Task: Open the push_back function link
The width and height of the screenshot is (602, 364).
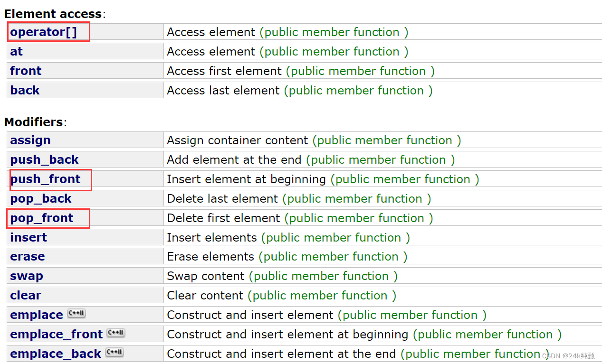Action: click(x=44, y=160)
